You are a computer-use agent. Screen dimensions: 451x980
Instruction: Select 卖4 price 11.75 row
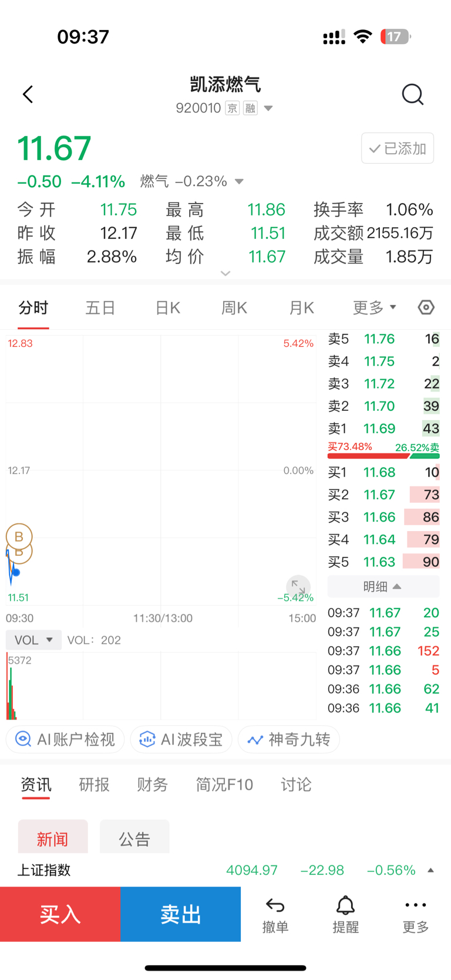pos(383,361)
